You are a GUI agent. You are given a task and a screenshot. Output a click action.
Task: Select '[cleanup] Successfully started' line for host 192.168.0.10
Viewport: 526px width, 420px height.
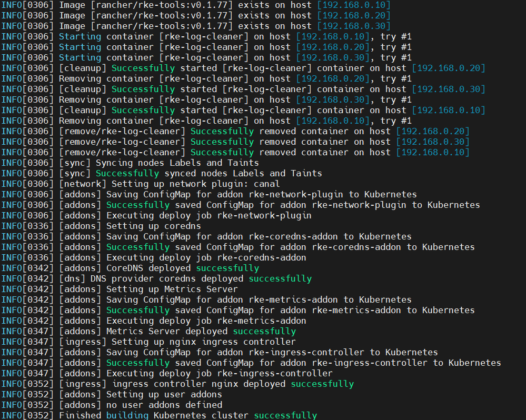click(244, 110)
